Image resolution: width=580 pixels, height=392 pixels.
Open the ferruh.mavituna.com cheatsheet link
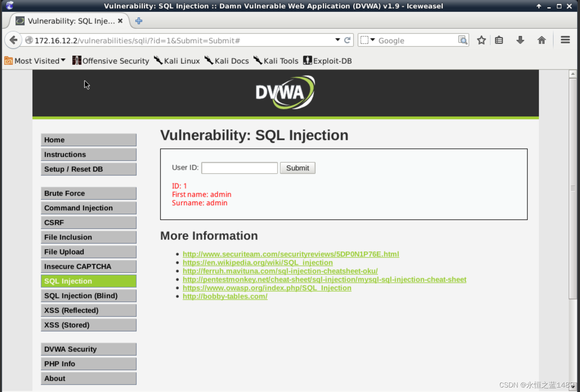280,271
